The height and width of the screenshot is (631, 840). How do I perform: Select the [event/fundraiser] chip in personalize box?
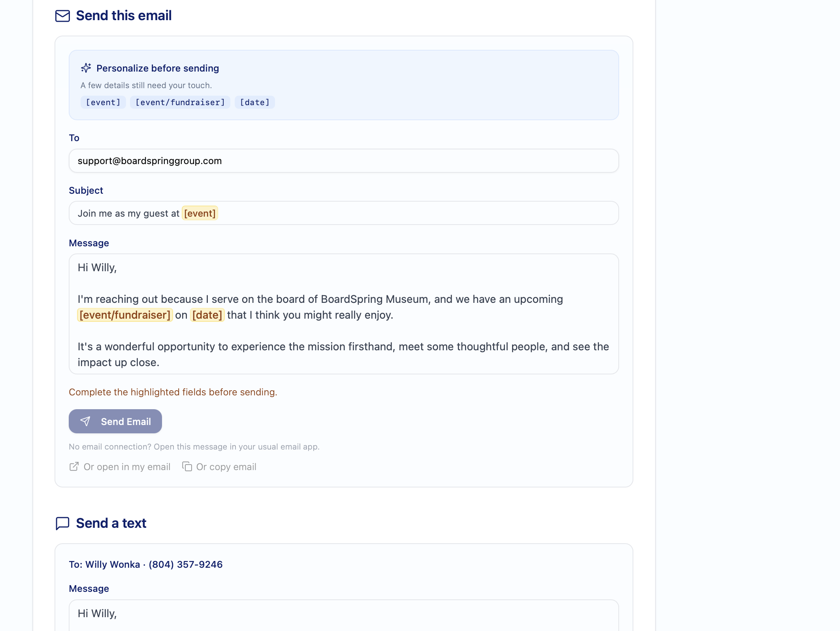pyautogui.click(x=180, y=102)
